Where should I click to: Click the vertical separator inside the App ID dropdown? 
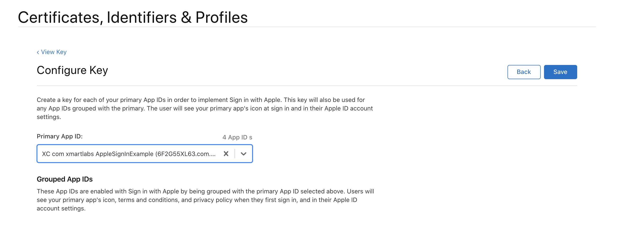[235, 154]
